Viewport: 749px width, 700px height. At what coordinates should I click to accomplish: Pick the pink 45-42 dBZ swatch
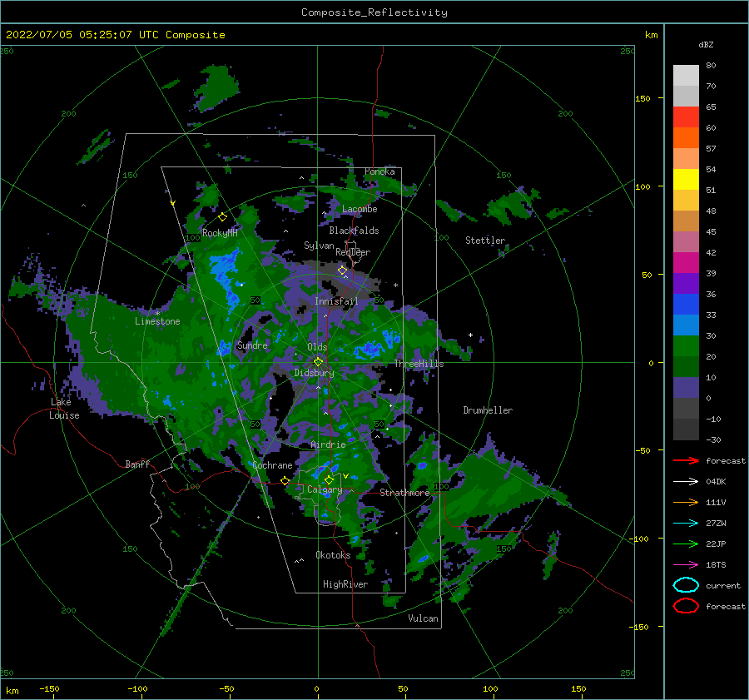click(x=686, y=242)
